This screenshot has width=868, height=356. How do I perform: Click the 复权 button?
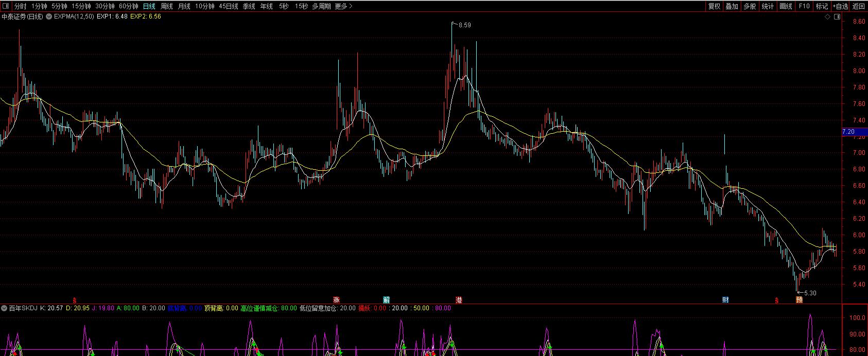pyautogui.click(x=714, y=6)
